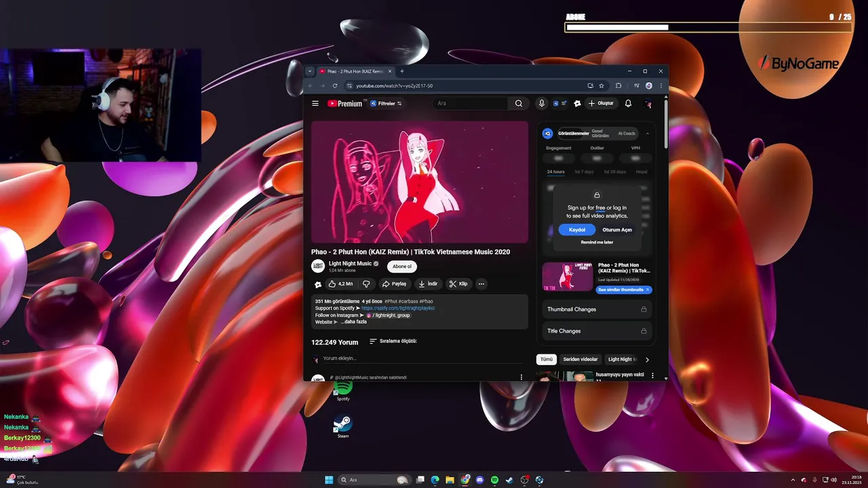The height and width of the screenshot is (488, 868).
Task: Click the Chrome address bar URL
Action: point(395,86)
